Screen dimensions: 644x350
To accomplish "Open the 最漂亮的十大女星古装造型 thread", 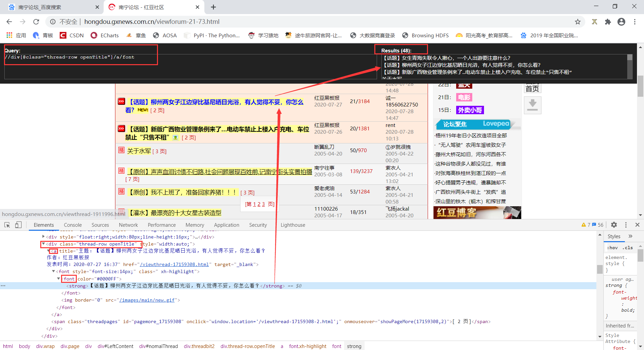I will point(175,213).
